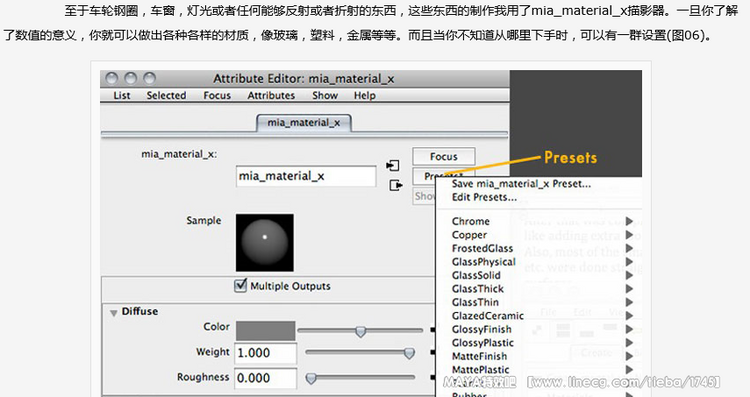Open the Focus menu

click(217, 95)
